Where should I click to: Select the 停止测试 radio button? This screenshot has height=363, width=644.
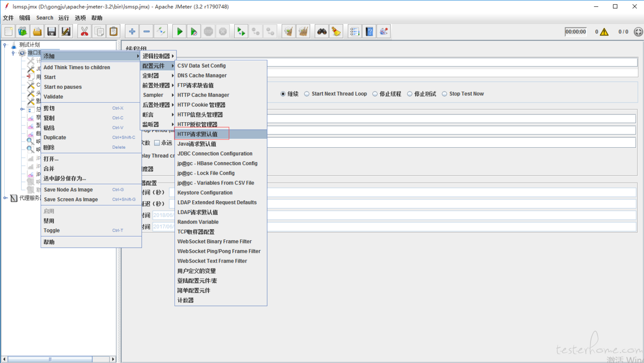point(410,94)
